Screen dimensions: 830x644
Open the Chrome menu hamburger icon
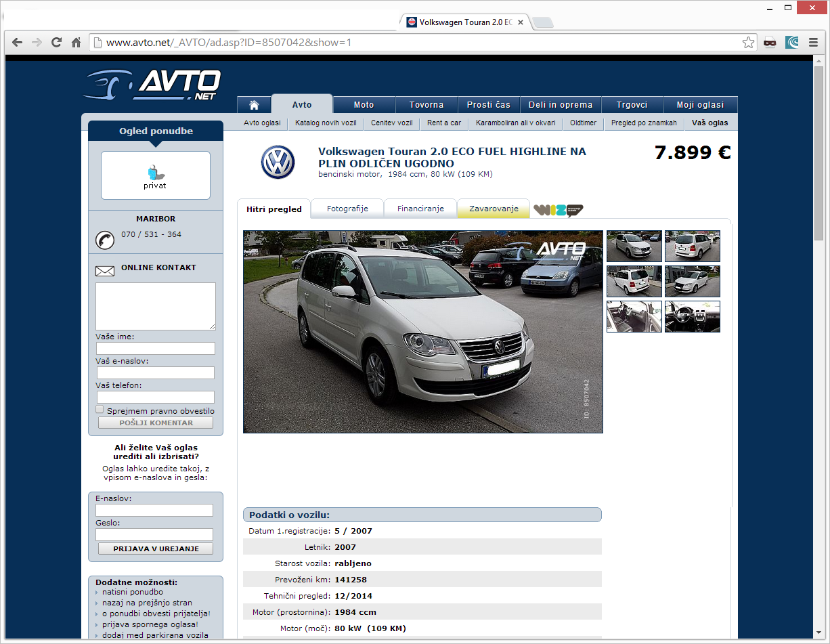coord(813,43)
